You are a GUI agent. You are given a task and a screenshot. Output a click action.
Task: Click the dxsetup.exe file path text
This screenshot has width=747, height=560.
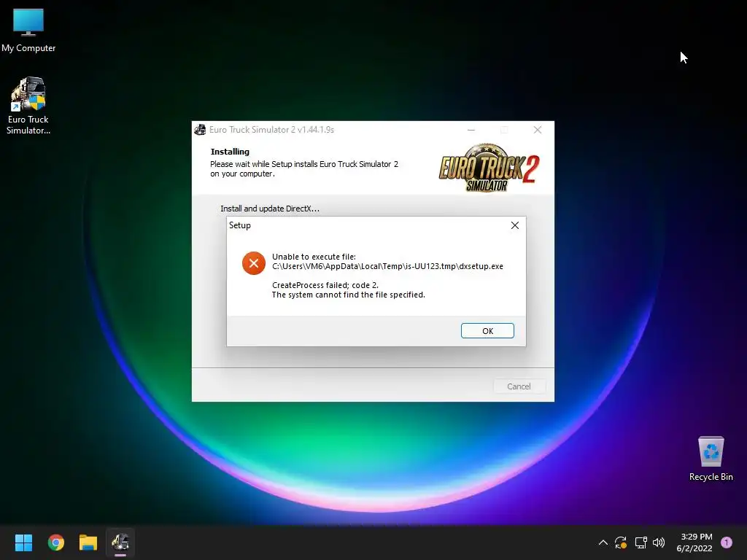coord(387,266)
